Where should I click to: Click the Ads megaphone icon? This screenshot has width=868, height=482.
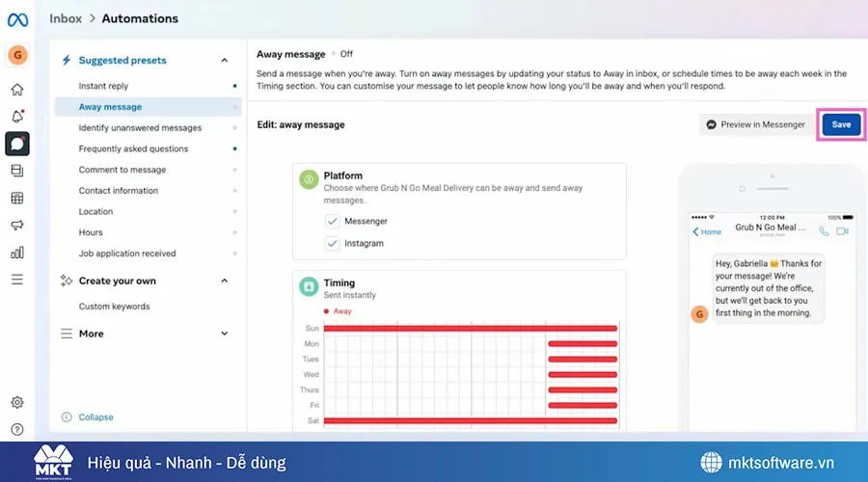pyautogui.click(x=16, y=226)
